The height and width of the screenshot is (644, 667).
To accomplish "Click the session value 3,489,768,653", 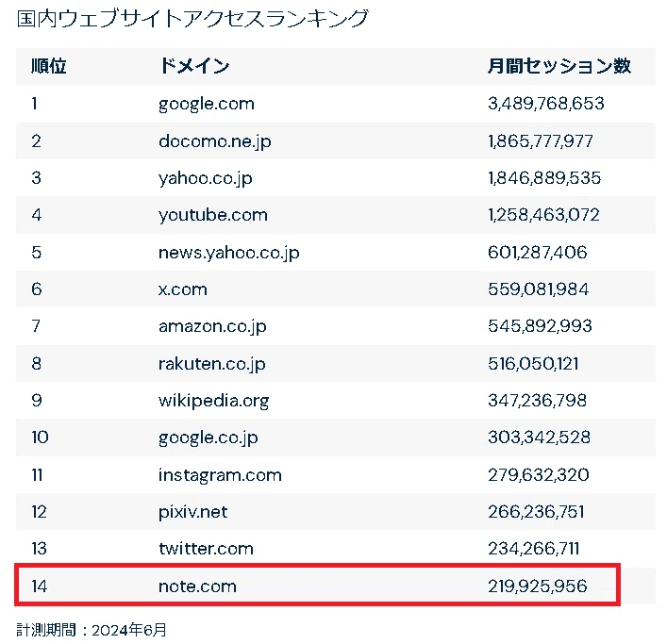I will point(545,104).
